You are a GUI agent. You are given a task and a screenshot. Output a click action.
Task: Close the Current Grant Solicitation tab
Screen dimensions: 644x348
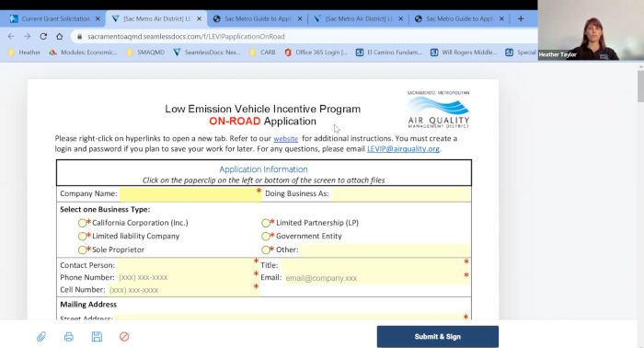(98, 18)
